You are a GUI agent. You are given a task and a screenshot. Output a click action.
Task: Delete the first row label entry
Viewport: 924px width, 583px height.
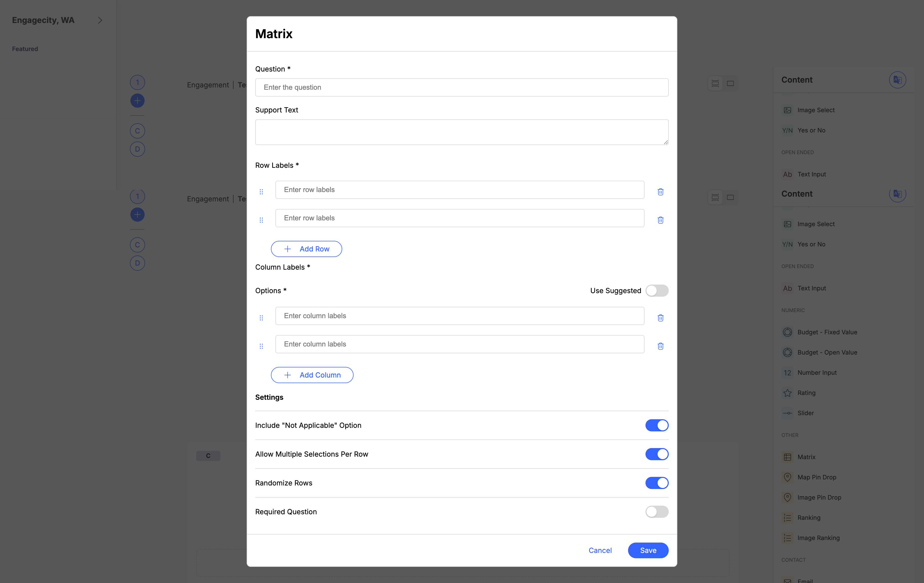click(660, 192)
